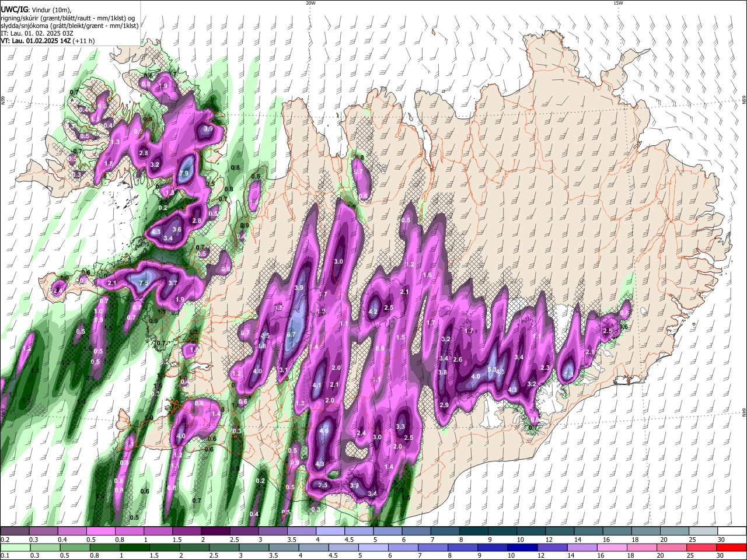
Task: Pick the light periwinkle 4–4.5 snow legend swatch
Action: coord(330,531)
